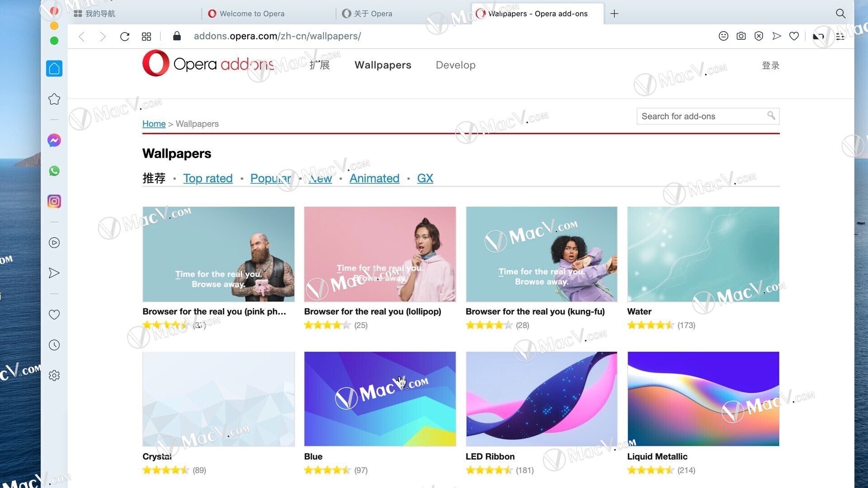The height and width of the screenshot is (488, 868).
Task: Reload the current page
Action: 125,36
